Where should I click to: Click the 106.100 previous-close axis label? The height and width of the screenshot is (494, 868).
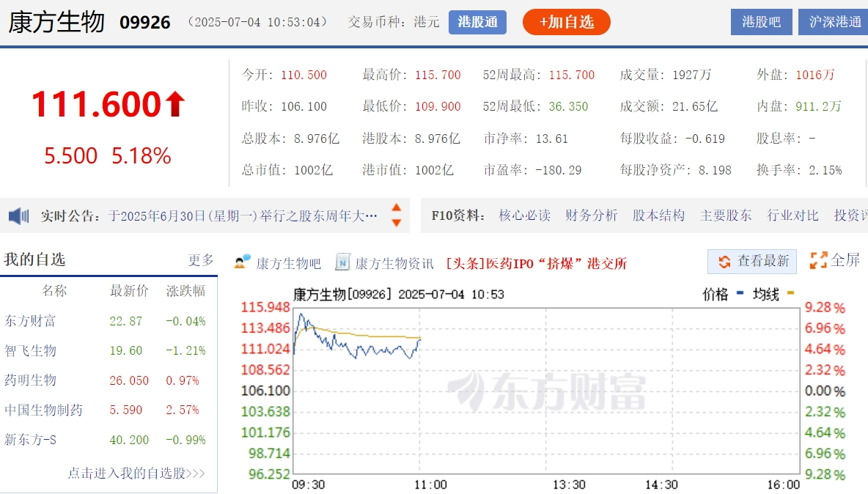pyautogui.click(x=265, y=391)
